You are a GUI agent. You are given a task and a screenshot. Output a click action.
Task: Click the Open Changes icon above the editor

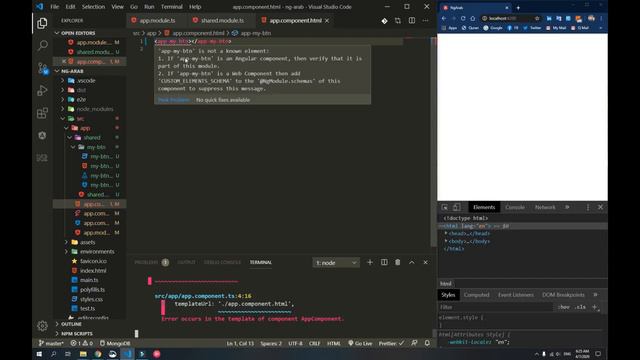(398, 20)
